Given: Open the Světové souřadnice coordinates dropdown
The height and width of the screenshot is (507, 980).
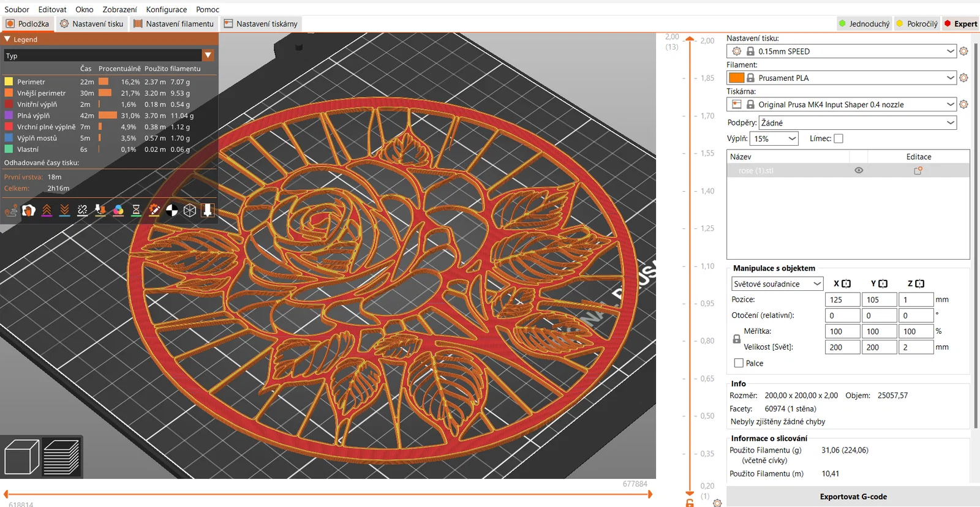Looking at the screenshot, I should pyautogui.click(x=777, y=284).
